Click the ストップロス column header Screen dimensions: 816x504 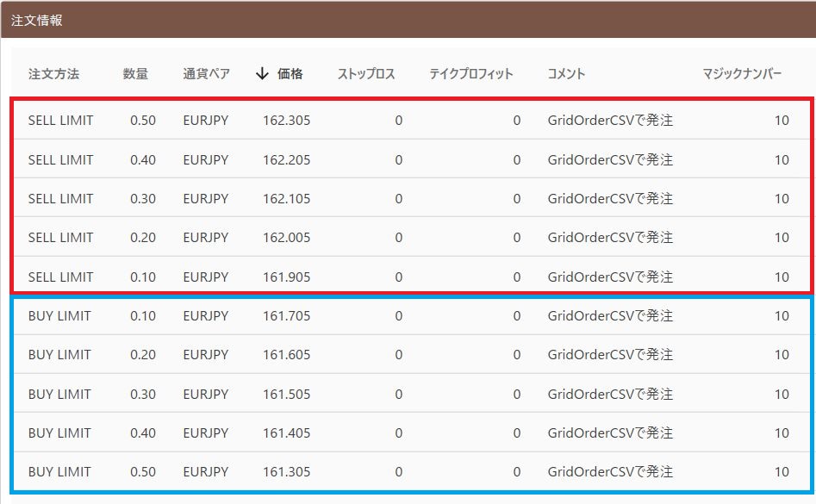point(366,74)
